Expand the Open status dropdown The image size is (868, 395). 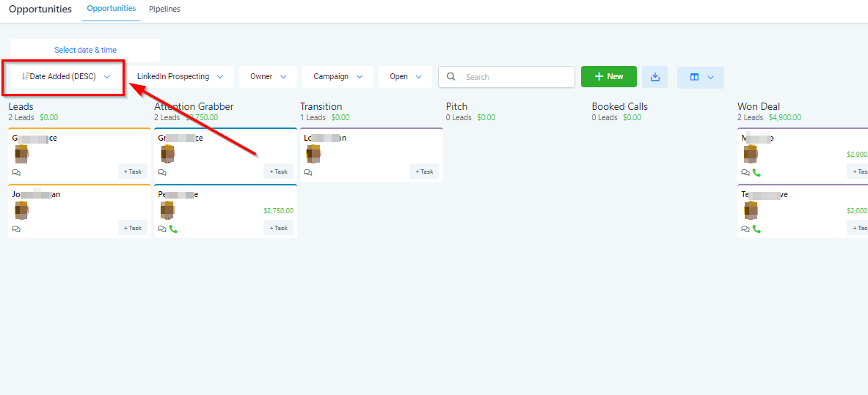coord(406,76)
